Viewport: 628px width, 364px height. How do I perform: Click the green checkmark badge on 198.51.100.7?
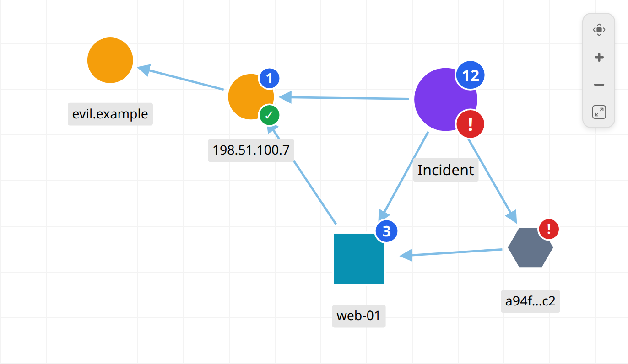click(270, 115)
